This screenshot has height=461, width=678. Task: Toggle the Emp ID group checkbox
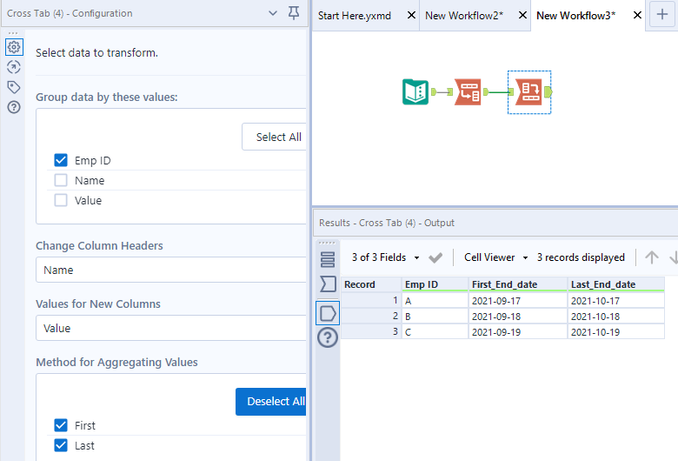(61, 160)
